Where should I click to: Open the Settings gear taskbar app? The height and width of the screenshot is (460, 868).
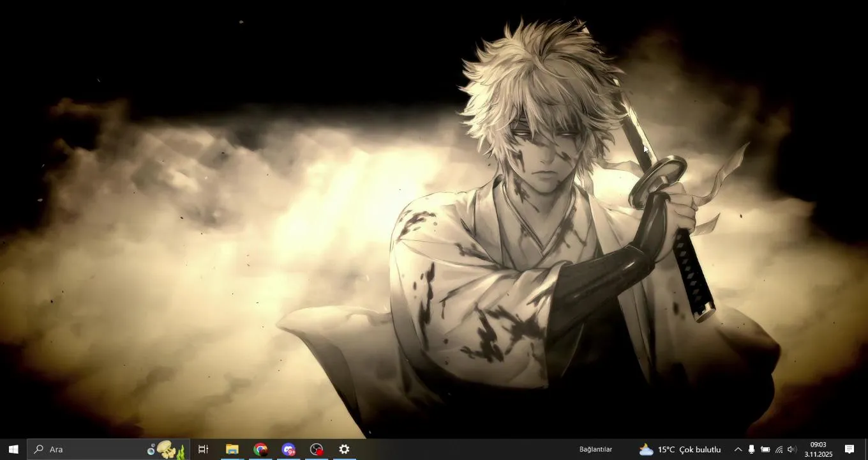coord(344,449)
